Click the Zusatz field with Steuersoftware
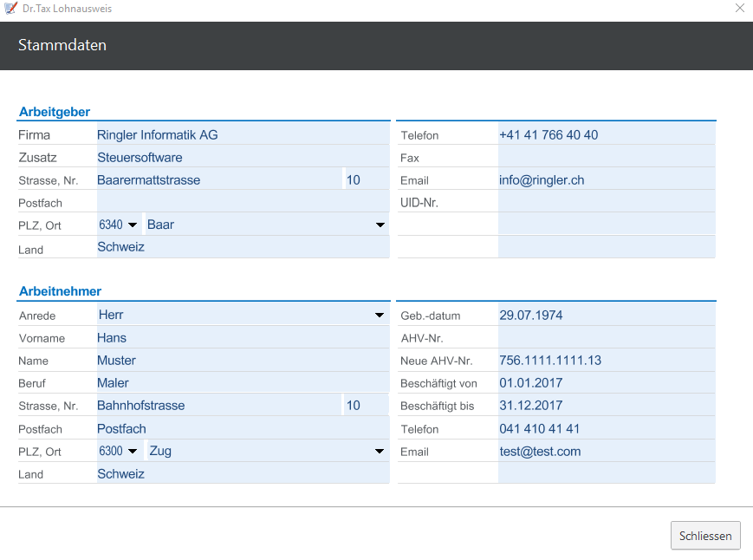The height and width of the screenshot is (560, 753). (243, 158)
